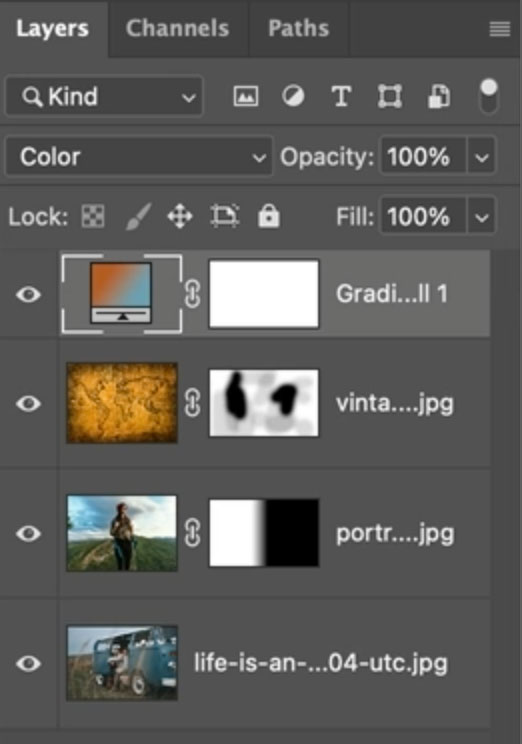Filter for shape layers icon

pos(390,97)
